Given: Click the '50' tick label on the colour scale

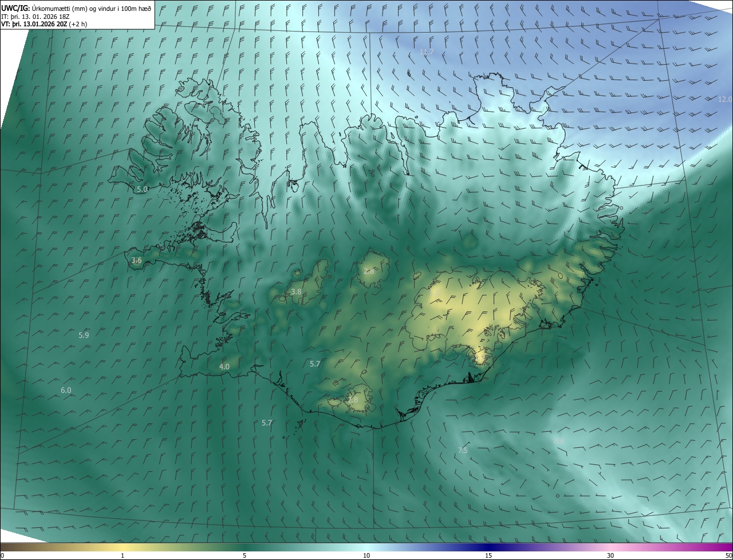Looking at the screenshot, I should [x=728, y=555].
